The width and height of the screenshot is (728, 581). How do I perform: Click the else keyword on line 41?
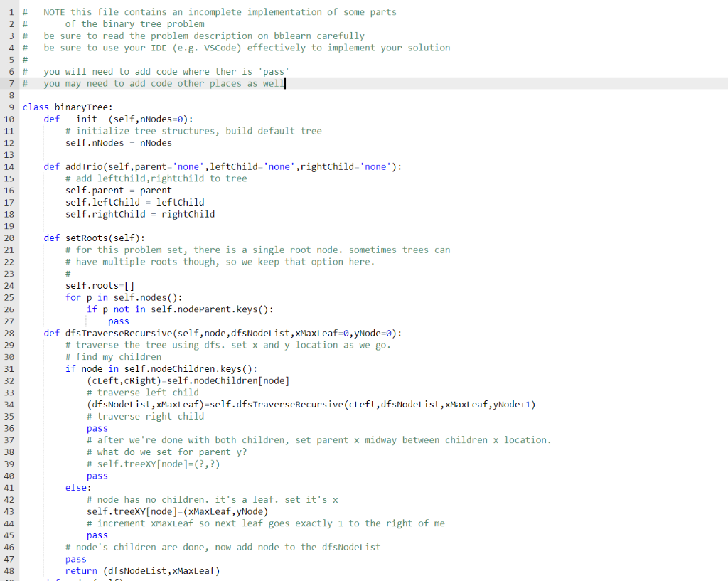tap(74, 487)
